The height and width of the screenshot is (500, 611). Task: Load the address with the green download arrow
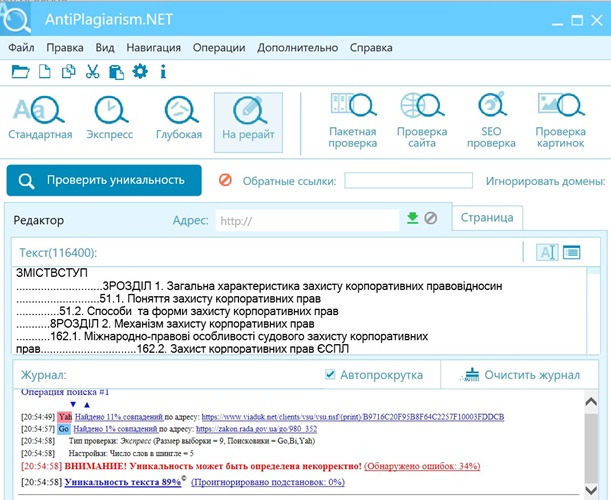(412, 218)
